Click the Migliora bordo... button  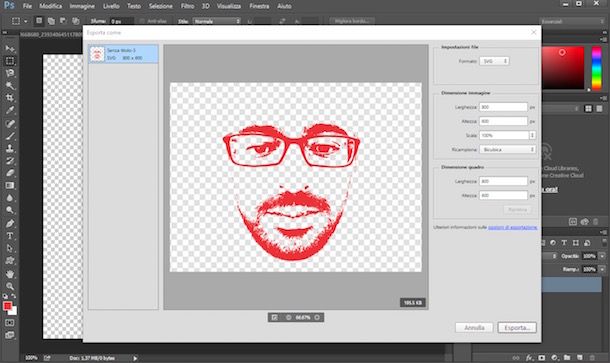coord(352,21)
